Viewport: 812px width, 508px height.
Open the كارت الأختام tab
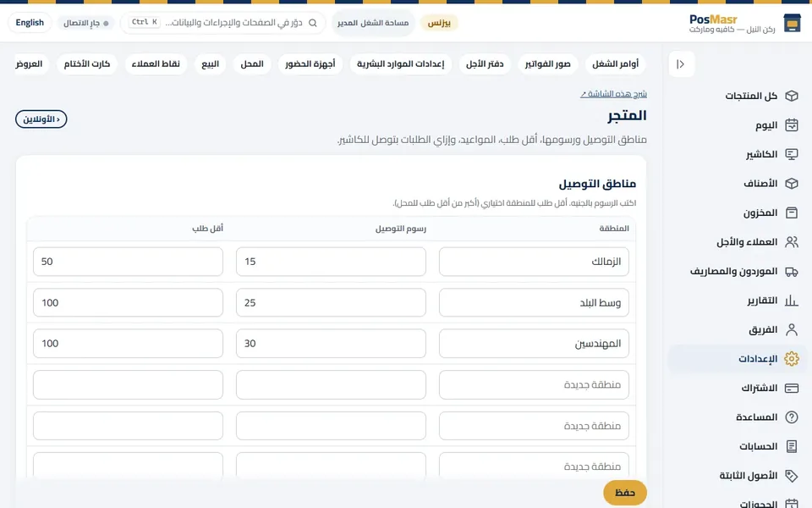(87, 64)
